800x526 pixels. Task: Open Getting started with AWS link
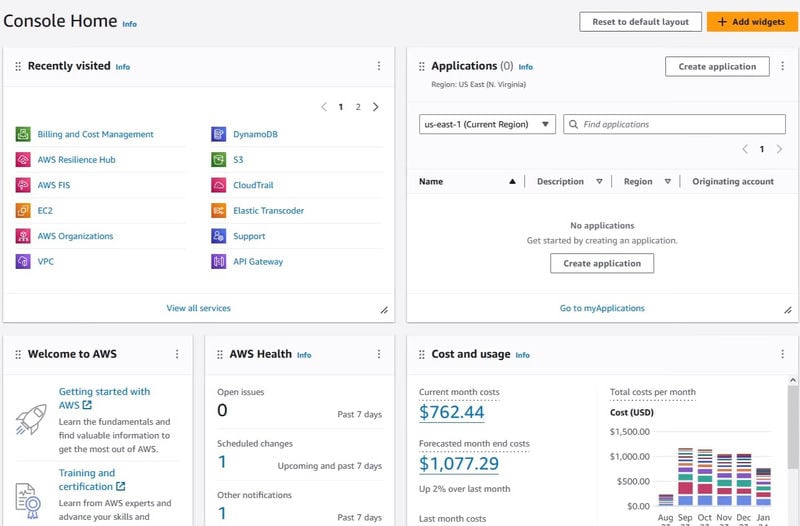pyautogui.click(x=104, y=398)
